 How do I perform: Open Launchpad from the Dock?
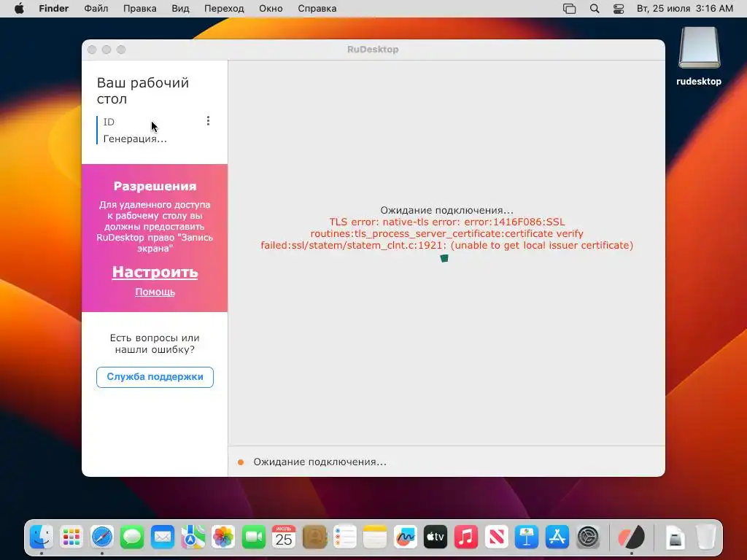point(71,537)
